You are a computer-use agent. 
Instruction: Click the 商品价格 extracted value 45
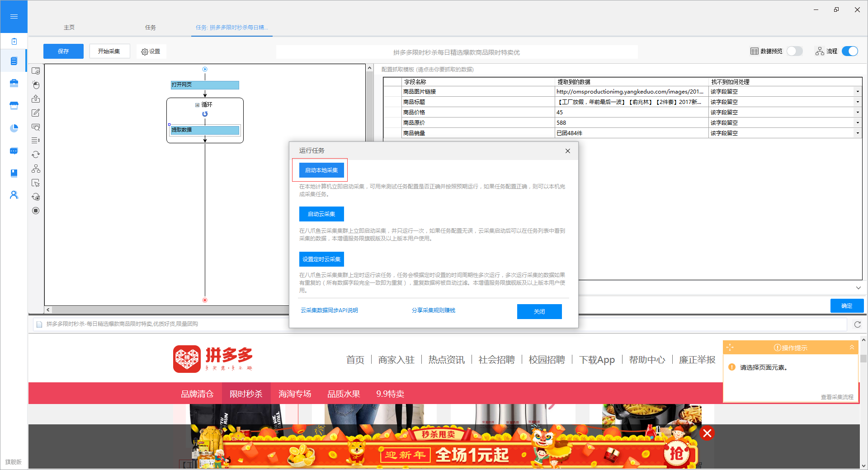tap(632, 113)
